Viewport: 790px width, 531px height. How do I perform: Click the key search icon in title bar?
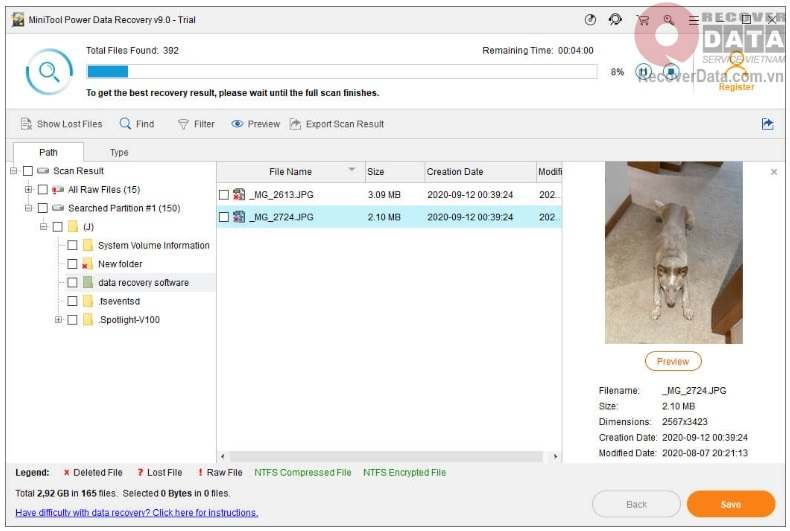click(669, 20)
